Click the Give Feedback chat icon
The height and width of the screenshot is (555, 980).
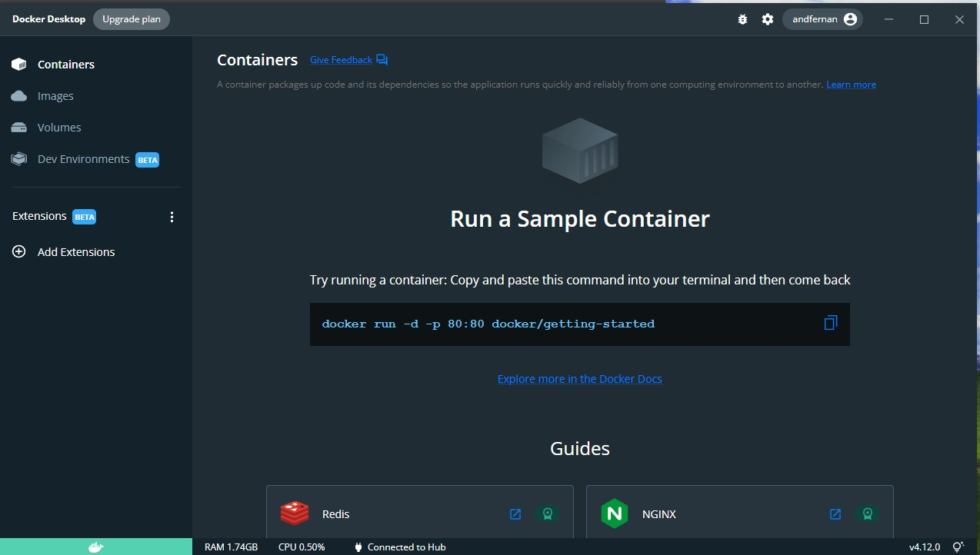(382, 60)
